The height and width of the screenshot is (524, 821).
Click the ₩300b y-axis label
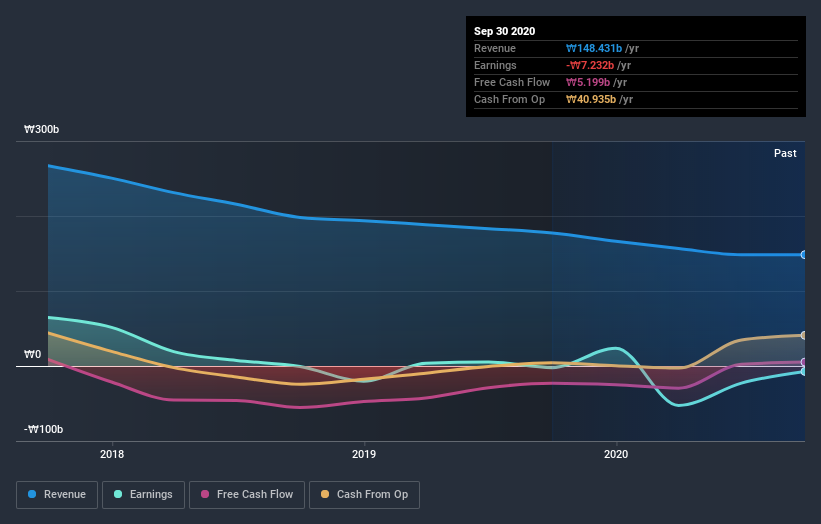[41, 129]
